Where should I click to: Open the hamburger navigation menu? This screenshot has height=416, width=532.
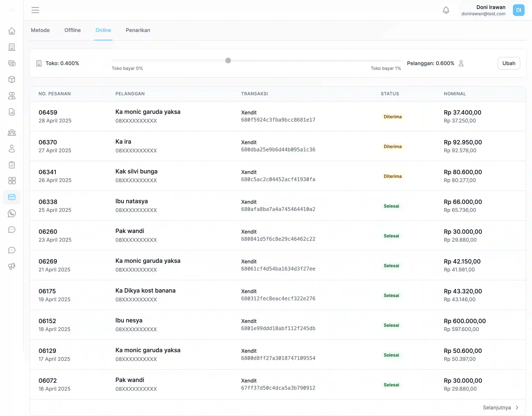pyautogui.click(x=35, y=10)
